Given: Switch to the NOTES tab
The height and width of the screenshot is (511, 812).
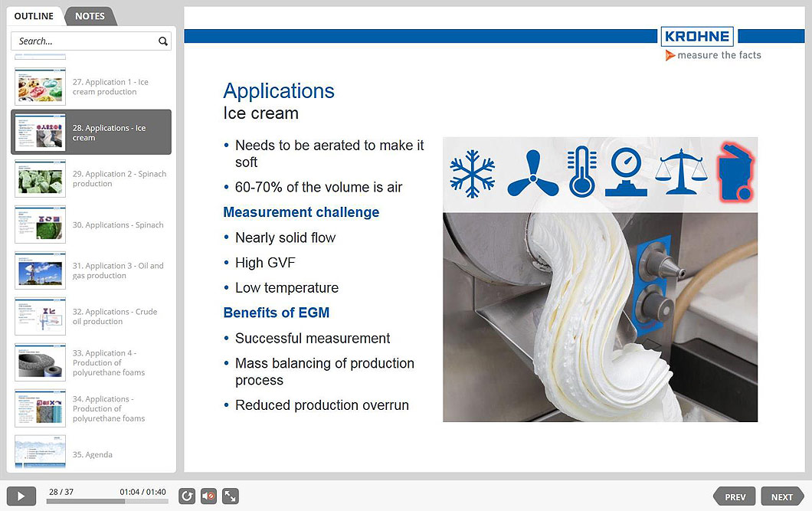Looking at the screenshot, I should pyautogui.click(x=90, y=15).
